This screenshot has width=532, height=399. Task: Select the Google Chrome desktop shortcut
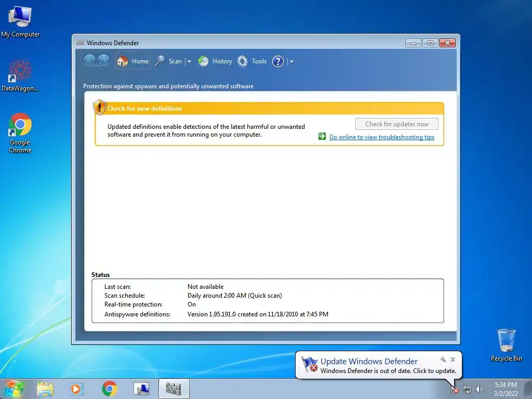20,133
